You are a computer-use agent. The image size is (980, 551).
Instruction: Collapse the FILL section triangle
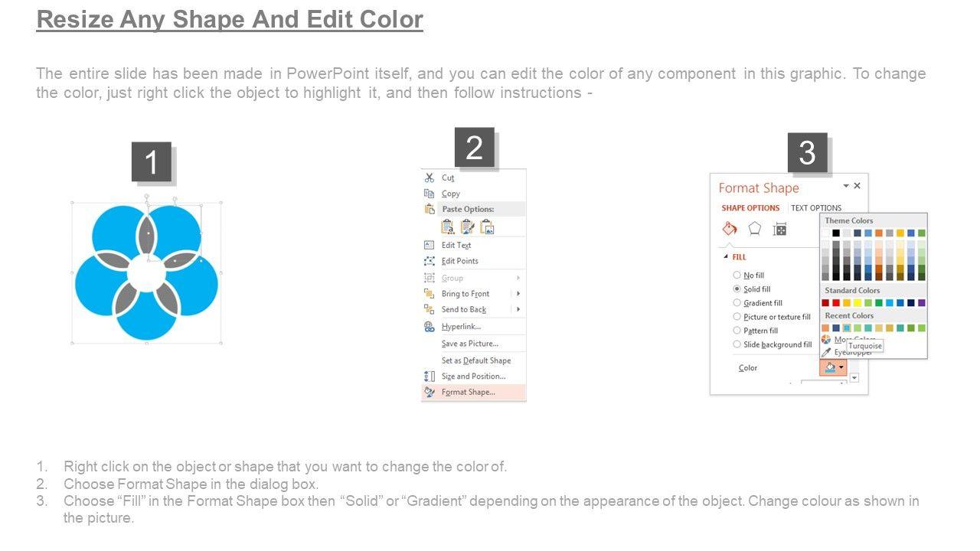(x=725, y=257)
